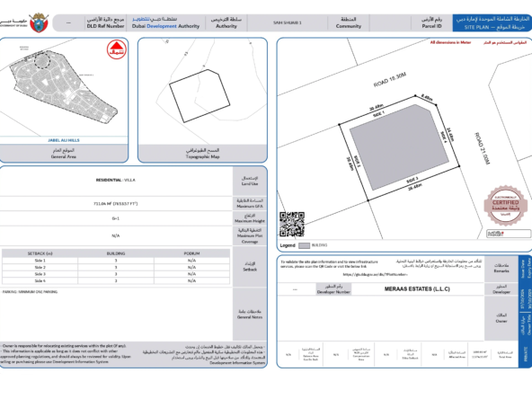The image size is (532, 399).
Task: Select the Side 1 row in setback table
Action: [116, 261]
